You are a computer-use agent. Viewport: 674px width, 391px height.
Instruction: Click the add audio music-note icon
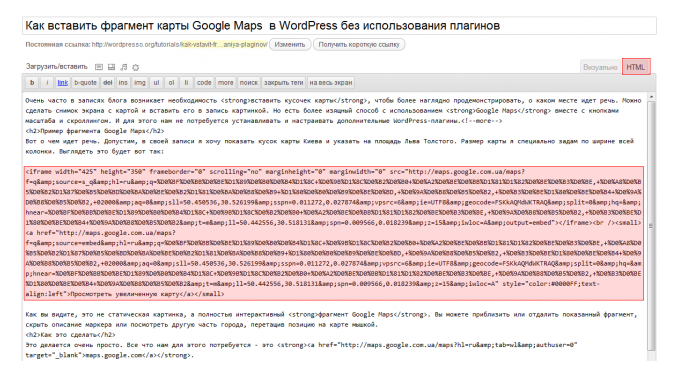tap(124, 67)
